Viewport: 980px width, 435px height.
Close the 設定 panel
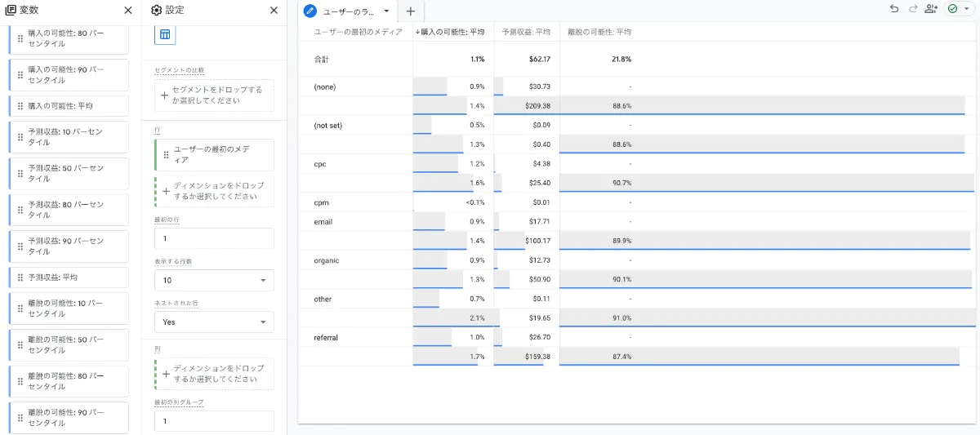(274, 11)
